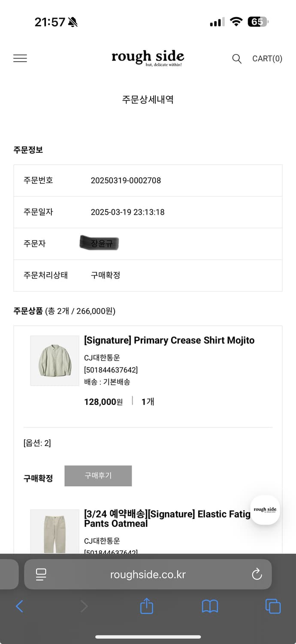The image size is (296, 644).
Task: Open Safari bookmarks
Action: [210, 606]
